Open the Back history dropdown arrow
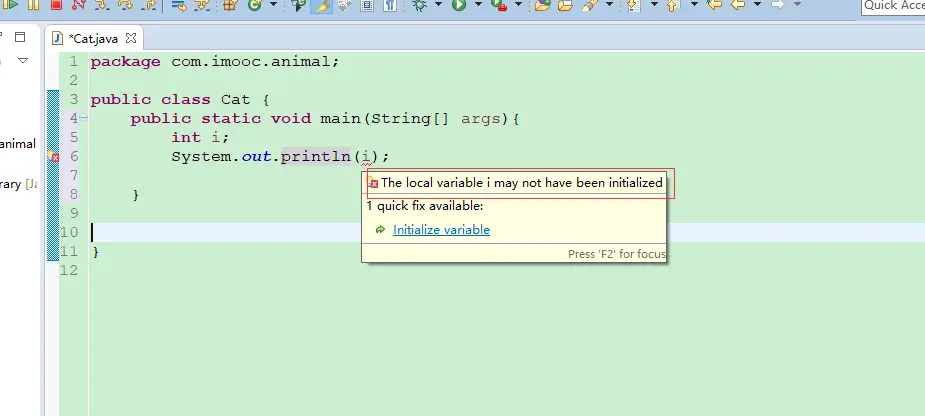925x416 pixels. click(x=757, y=4)
